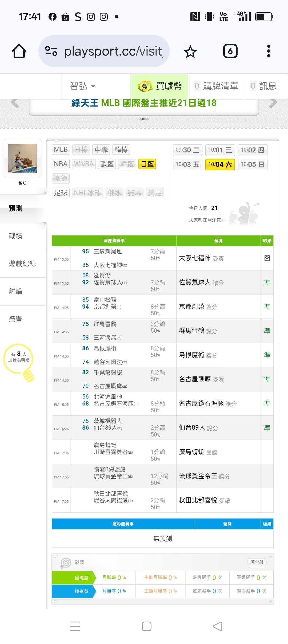Image resolution: width=288 pixels, height=644 pixels.
Task: Open the 討論 sidebar tab
Action: 16,291
